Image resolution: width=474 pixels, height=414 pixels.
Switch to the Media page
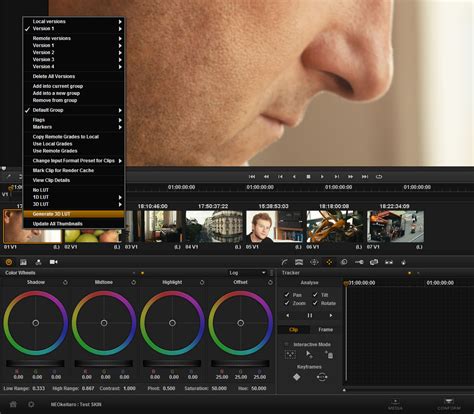click(x=395, y=404)
